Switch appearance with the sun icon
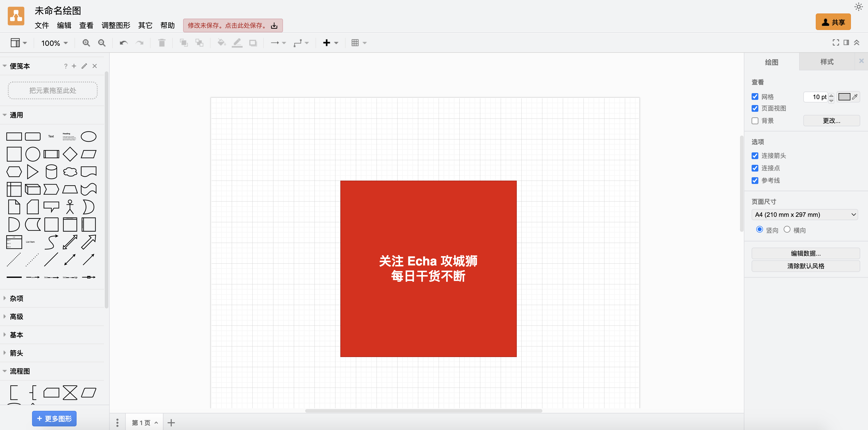 tap(859, 7)
